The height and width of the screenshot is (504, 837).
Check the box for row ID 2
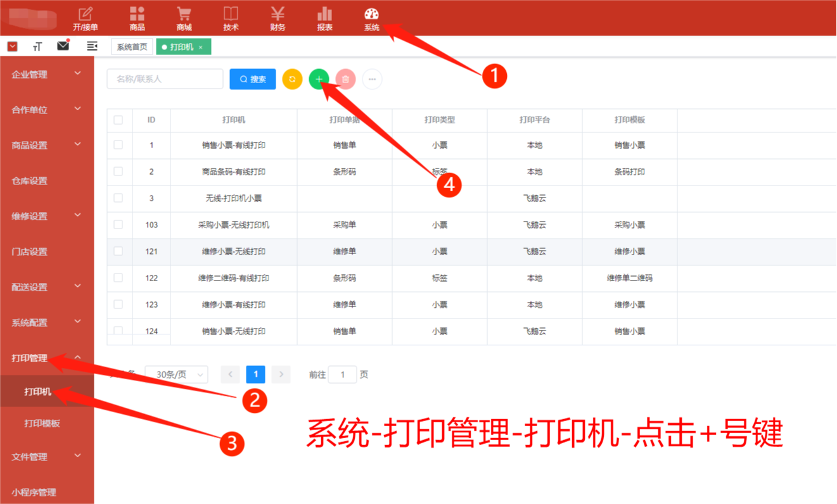[x=118, y=172]
